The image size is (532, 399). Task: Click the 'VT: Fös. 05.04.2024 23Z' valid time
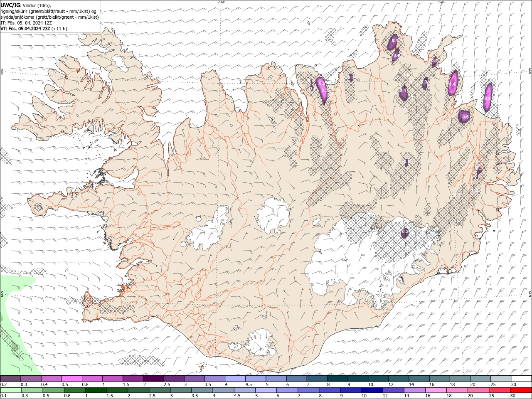25,29
